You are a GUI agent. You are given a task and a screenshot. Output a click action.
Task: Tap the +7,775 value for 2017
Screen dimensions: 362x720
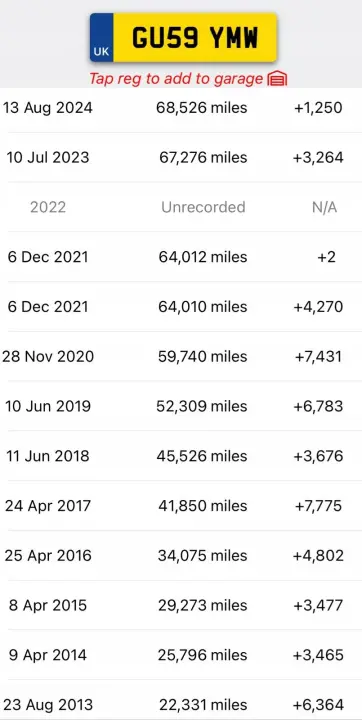(318, 506)
